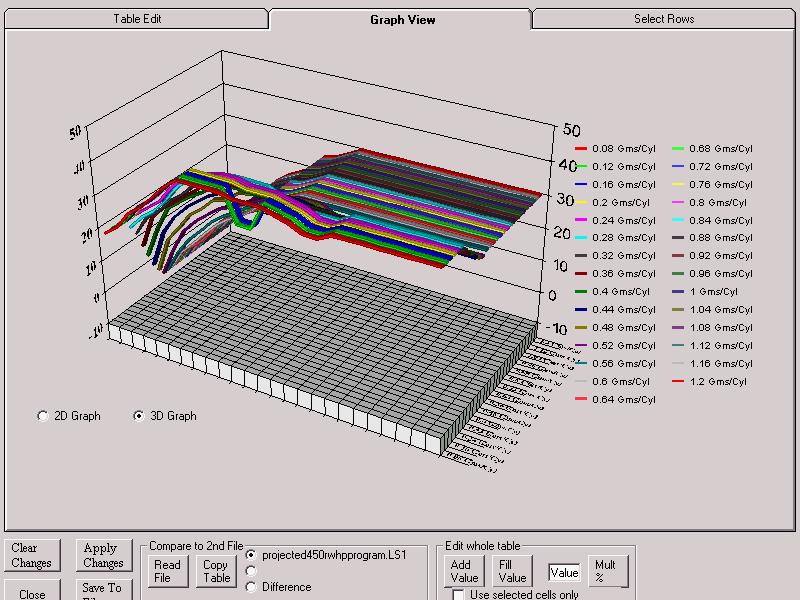The height and width of the screenshot is (600, 800).
Task: Select the 2D Graph radio button
Action: point(43,416)
